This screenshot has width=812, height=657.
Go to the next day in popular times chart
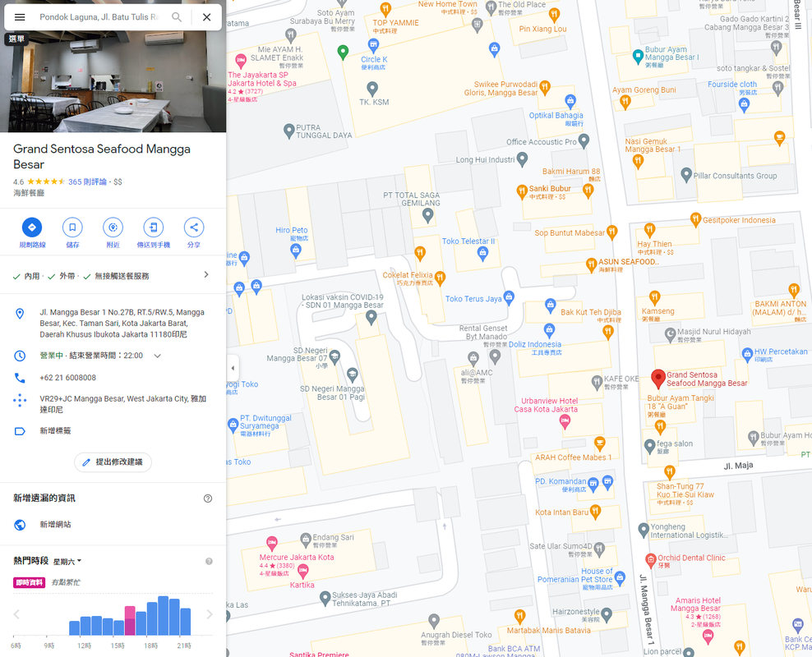210,614
